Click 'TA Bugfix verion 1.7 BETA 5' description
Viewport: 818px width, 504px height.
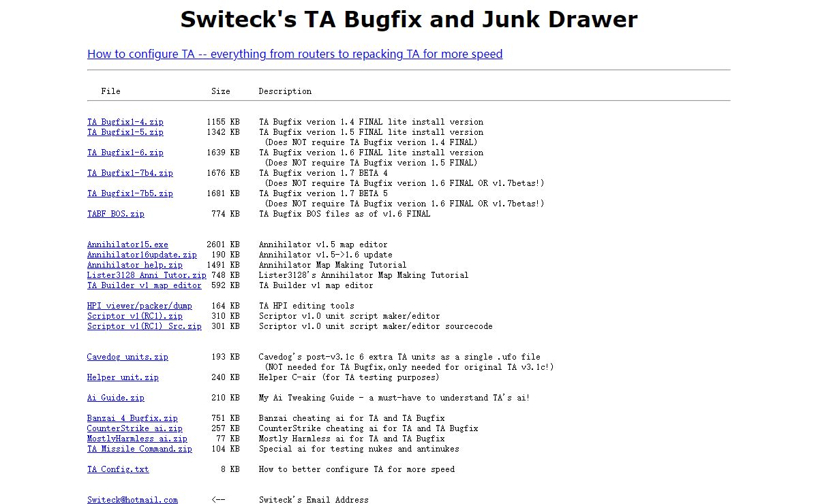323,193
